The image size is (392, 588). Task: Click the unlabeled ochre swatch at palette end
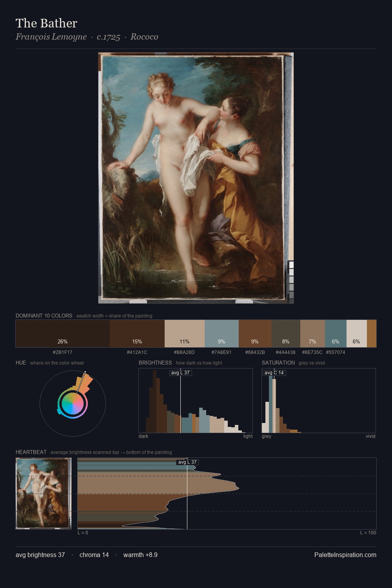(x=372, y=334)
